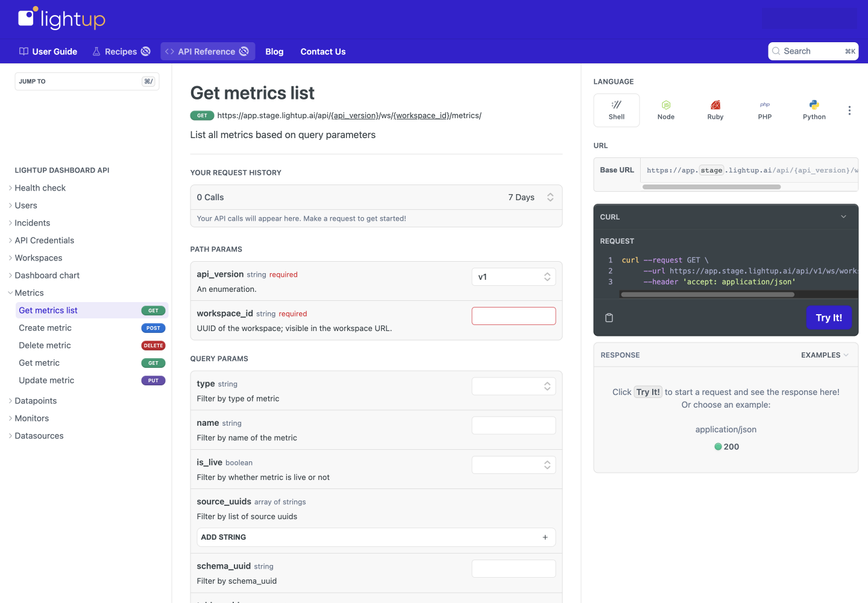The image size is (868, 603).
Task: Click the POST badge beside Create metric
Action: pos(153,328)
